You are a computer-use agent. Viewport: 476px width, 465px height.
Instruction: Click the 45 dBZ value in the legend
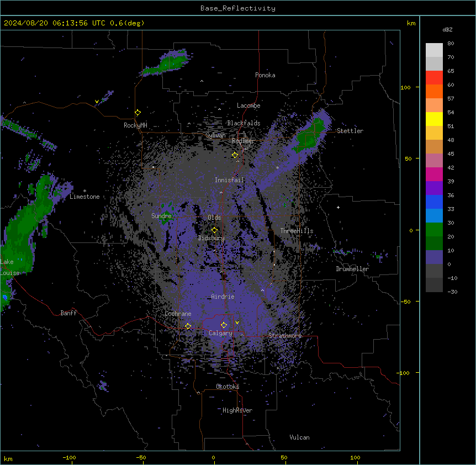point(451,154)
